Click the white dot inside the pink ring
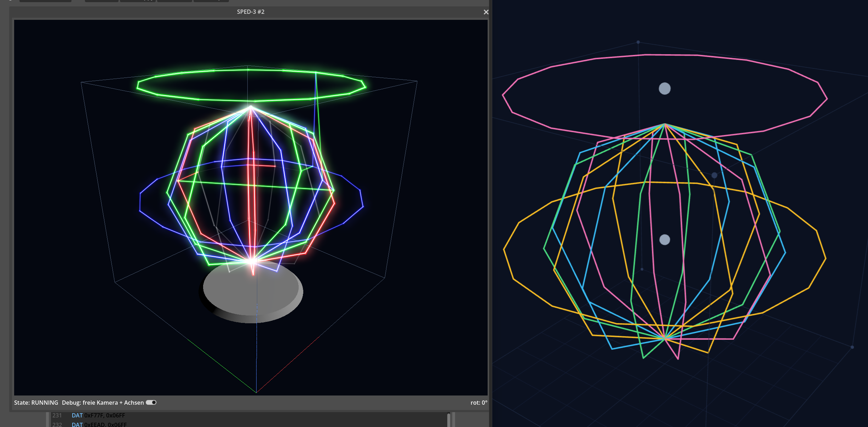868x427 pixels. click(x=665, y=89)
